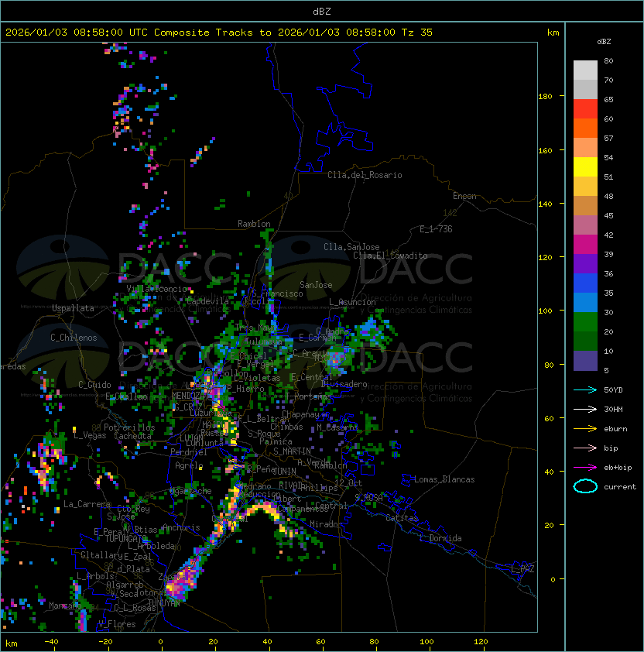The image size is (644, 652).
Task: Select the Lomas_Blancas place label
Action: [444, 479]
